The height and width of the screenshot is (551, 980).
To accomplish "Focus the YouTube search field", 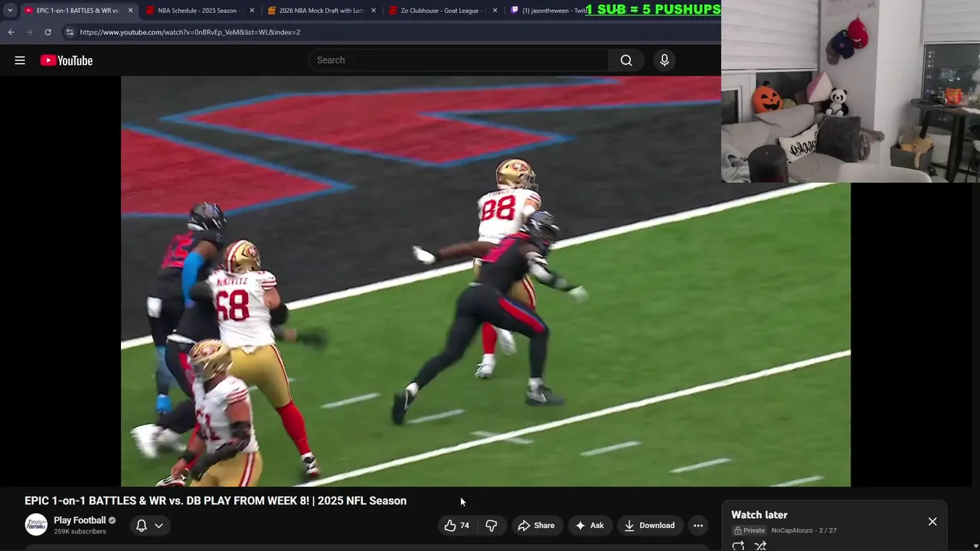I will [x=459, y=60].
